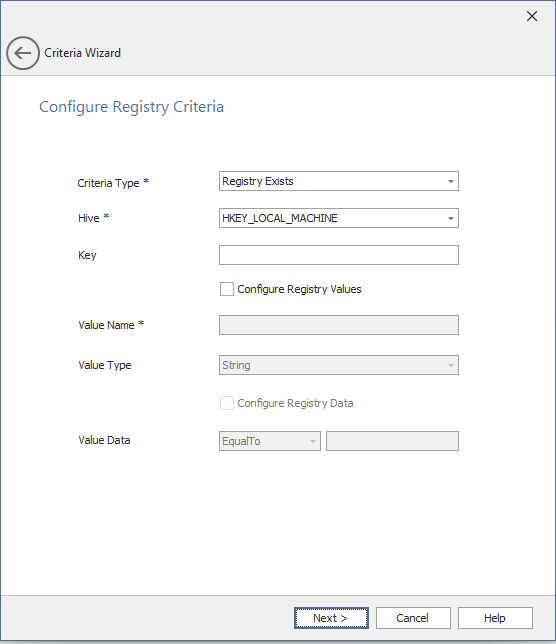Open the Value Type dropdown showing String
556x644 pixels.
[339, 365]
